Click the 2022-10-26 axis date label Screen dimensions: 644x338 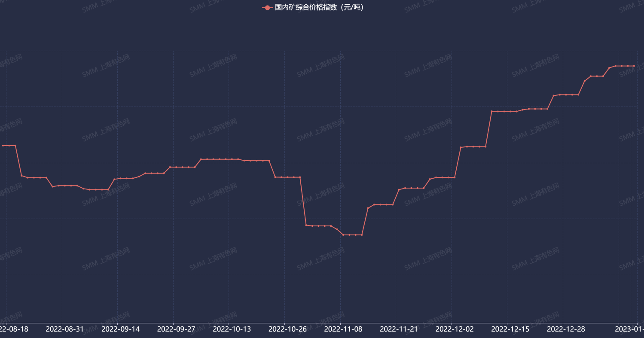(x=287, y=329)
